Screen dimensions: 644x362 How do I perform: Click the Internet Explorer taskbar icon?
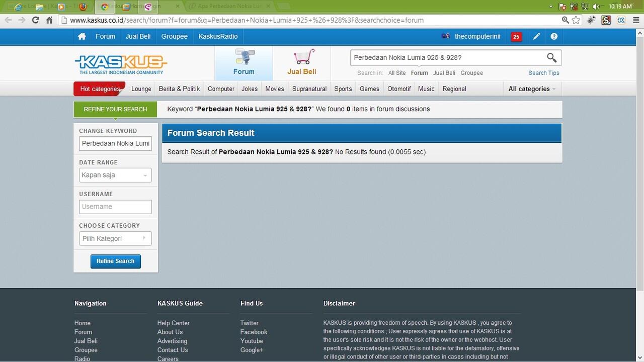click(x=18, y=7)
